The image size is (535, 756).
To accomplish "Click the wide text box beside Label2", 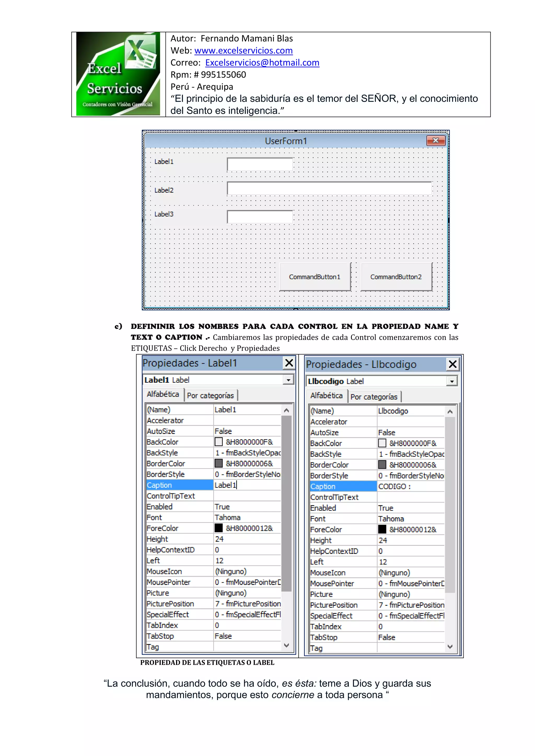I will (329, 188).
